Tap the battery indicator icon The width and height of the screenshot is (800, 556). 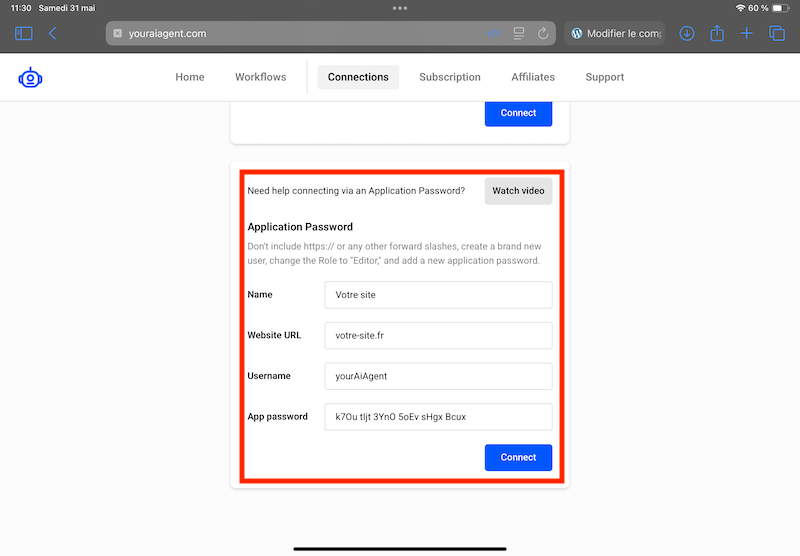click(x=781, y=8)
